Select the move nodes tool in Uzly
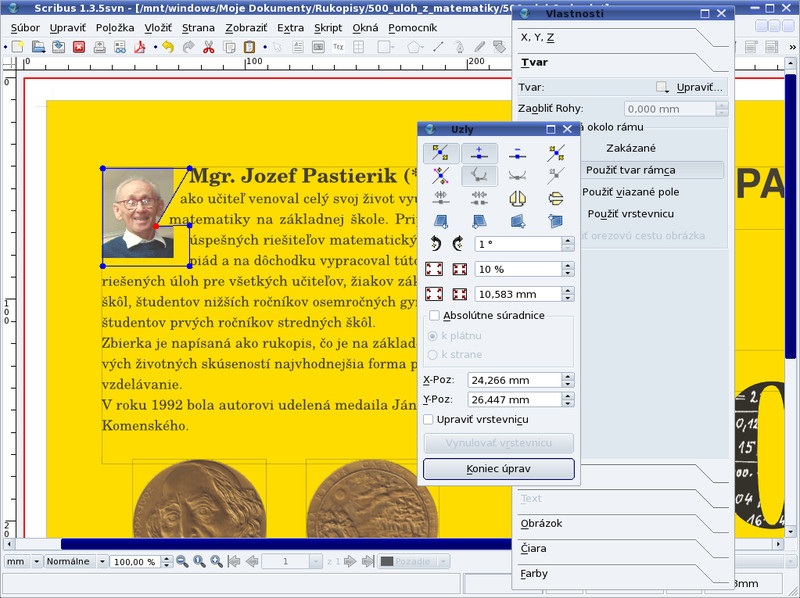 click(441, 153)
